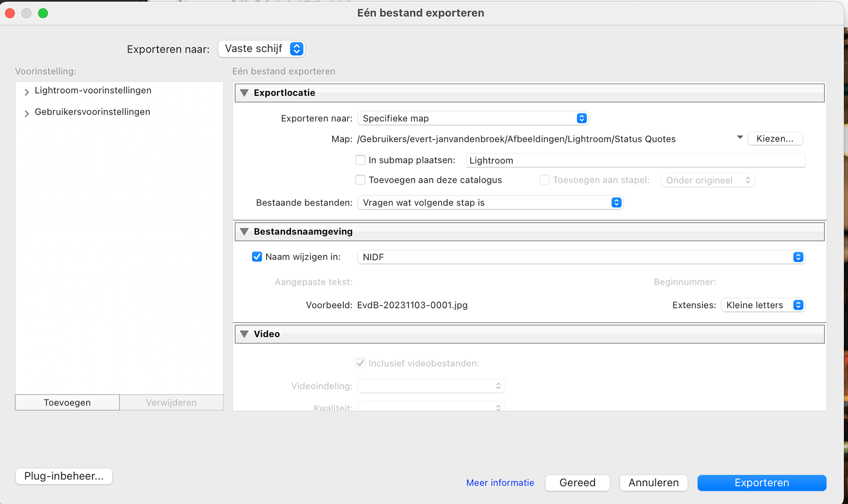This screenshot has width=848, height=504.
Task: Collapse the Video section triangle
Action: tap(244, 334)
